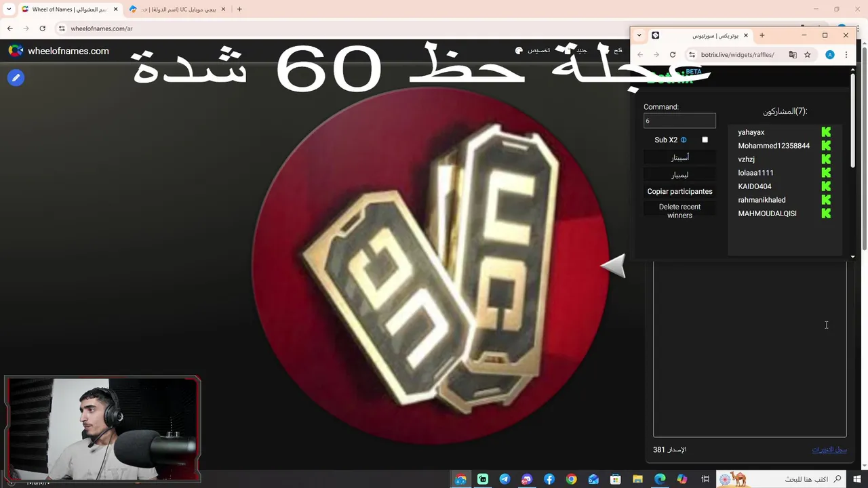868x488 pixels.
Task: Click the ليمبيار button
Action: pos(679,175)
